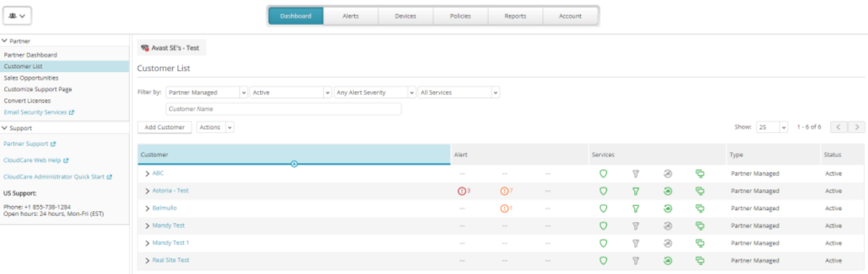This screenshot has width=868, height=274.
Task: Sort by the Customer column header
Action: tap(293, 155)
